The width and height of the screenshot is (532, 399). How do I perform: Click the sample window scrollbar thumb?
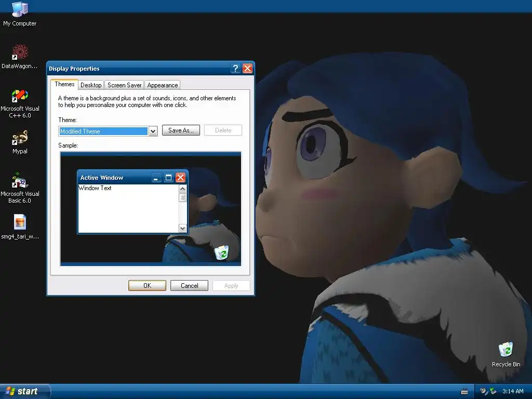[x=182, y=197]
